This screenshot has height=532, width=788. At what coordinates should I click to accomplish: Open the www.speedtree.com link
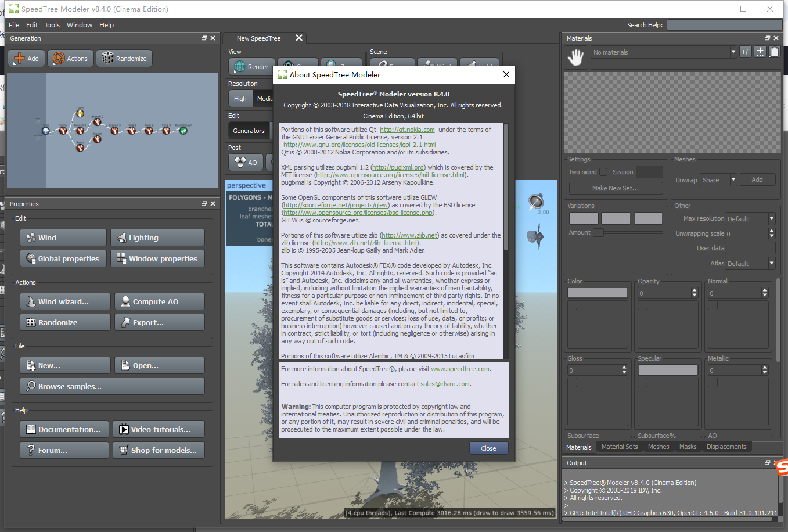[x=460, y=369]
